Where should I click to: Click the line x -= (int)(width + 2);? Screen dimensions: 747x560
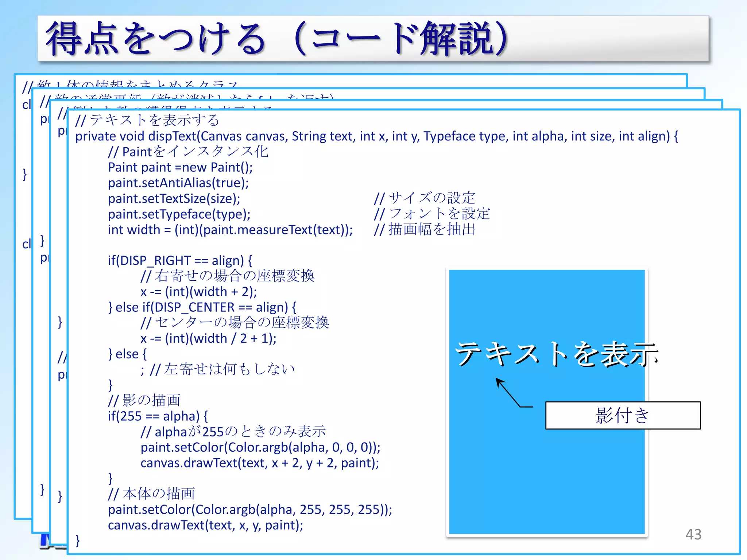pos(199,292)
